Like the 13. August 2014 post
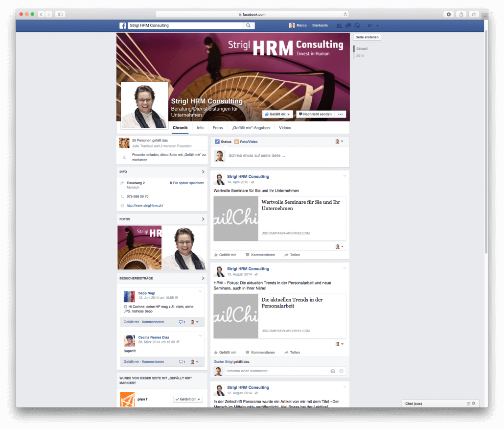The width and height of the screenshot is (504, 430). pos(225,352)
